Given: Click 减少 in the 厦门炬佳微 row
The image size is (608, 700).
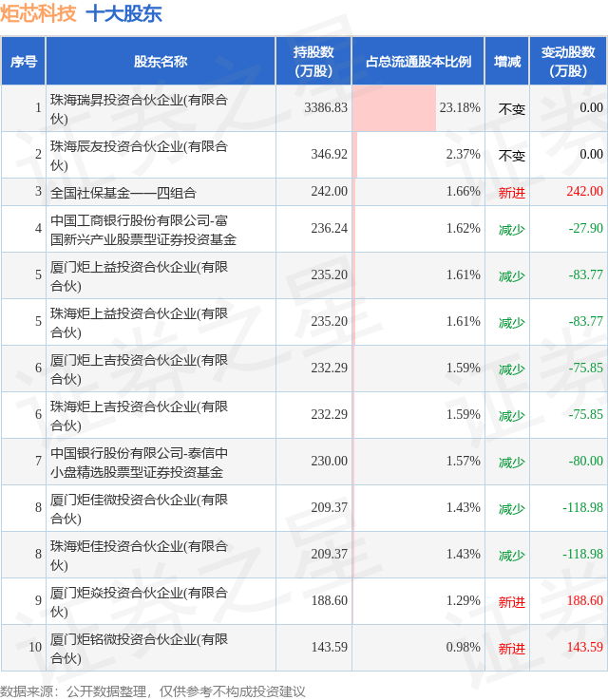Looking at the screenshot, I should pyautogui.click(x=512, y=509).
